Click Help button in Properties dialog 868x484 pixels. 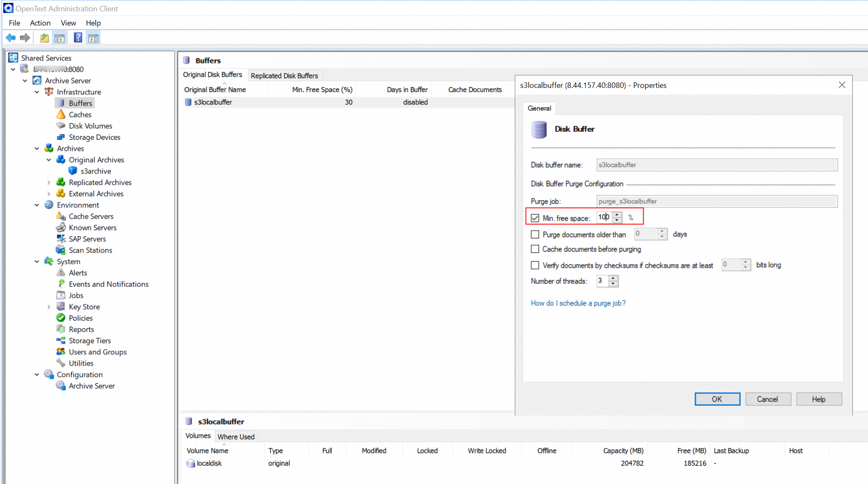point(818,399)
